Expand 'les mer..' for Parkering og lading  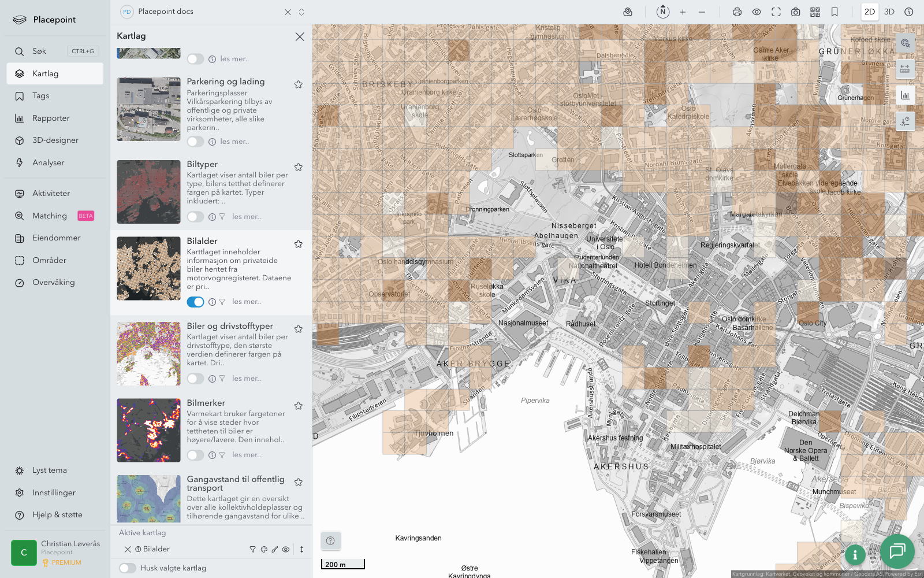(234, 142)
